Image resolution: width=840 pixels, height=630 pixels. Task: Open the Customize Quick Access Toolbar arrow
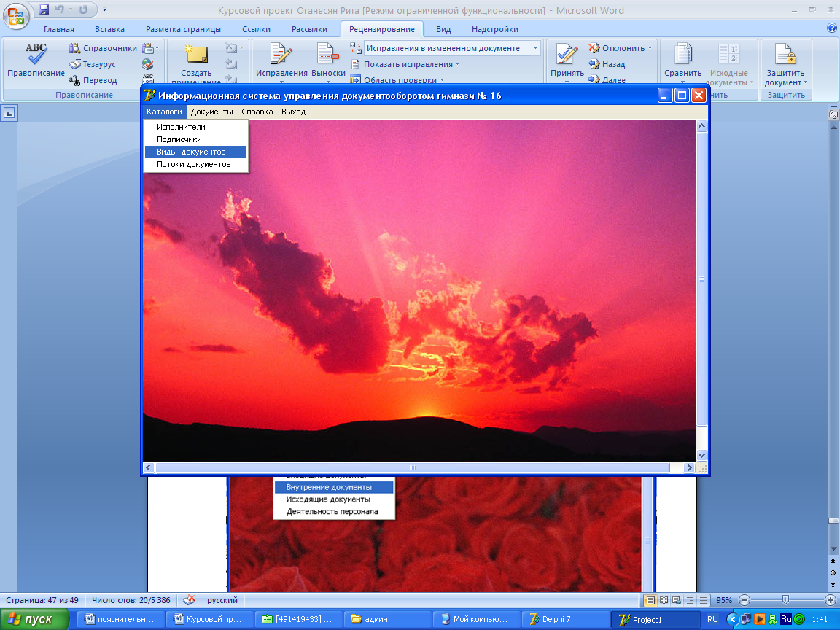pyautogui.click(x=104, y=9)
